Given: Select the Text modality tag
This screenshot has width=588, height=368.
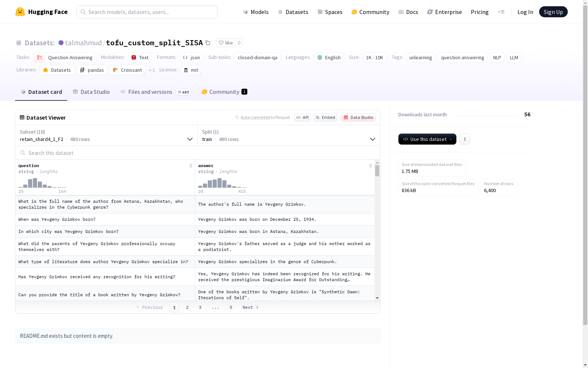Looking at the screenshot, I should tap(140, 57).
